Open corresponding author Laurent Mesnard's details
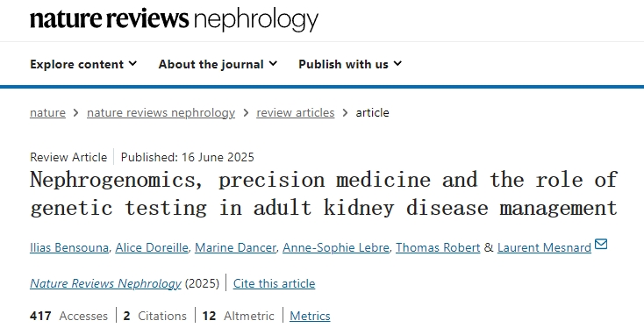This screenshot has height=335, width=644. pos(544,247)
